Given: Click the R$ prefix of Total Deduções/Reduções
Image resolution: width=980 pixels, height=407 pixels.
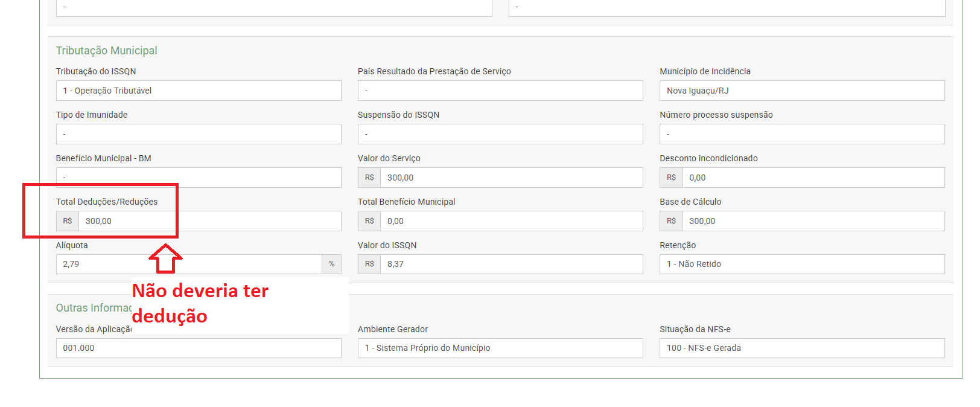Looking at the screenshot, I should click(68, 221).
